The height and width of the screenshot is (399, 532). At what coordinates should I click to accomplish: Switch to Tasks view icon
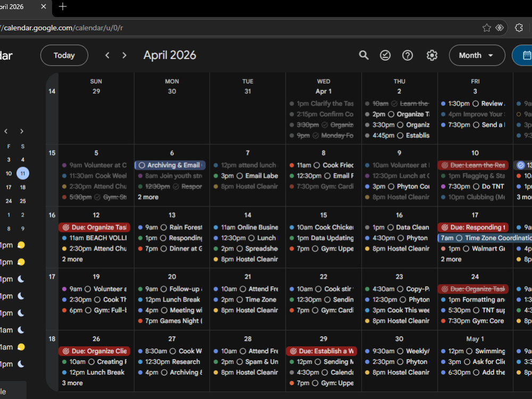(385, 55)
